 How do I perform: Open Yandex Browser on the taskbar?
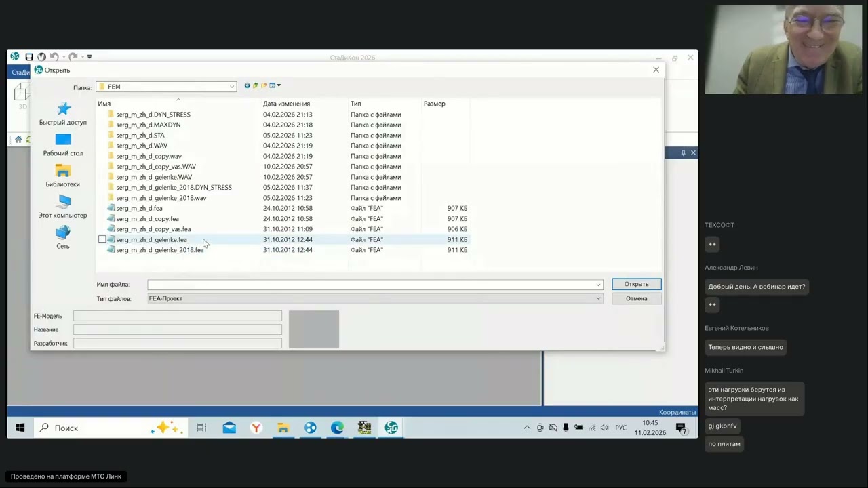pyautogui.click(x=256, y=428)
